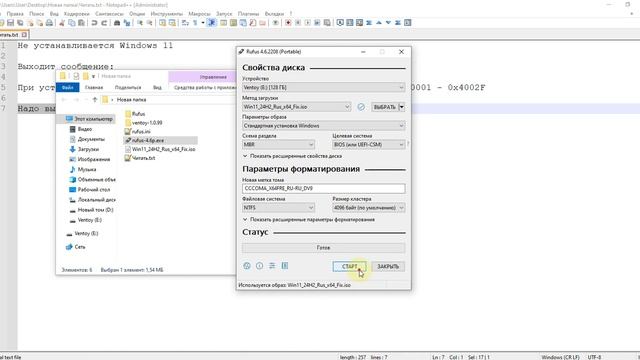Click the СТАРТ button in Rufus
The image size is (640, 360).
coord(349,267)
